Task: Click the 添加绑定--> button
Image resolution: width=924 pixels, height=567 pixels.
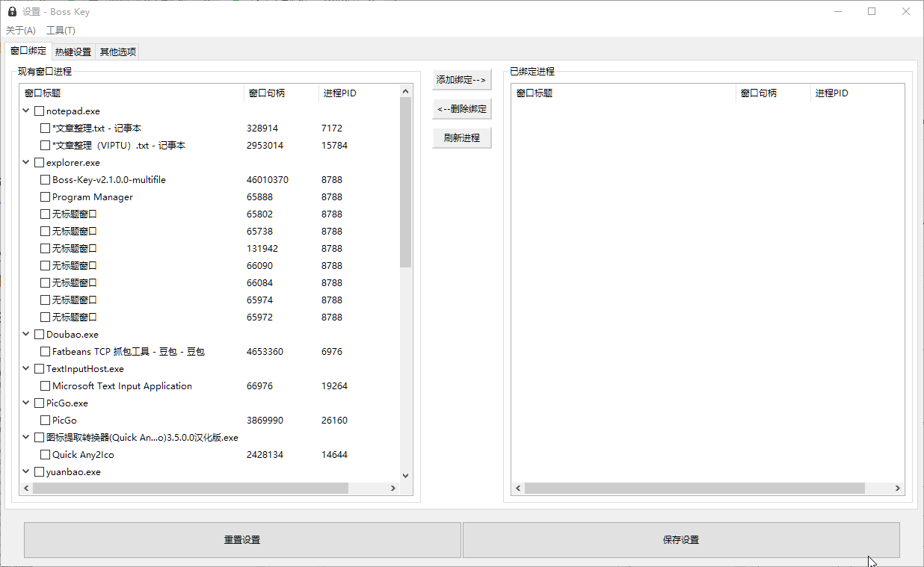Action: pos(461,80)
